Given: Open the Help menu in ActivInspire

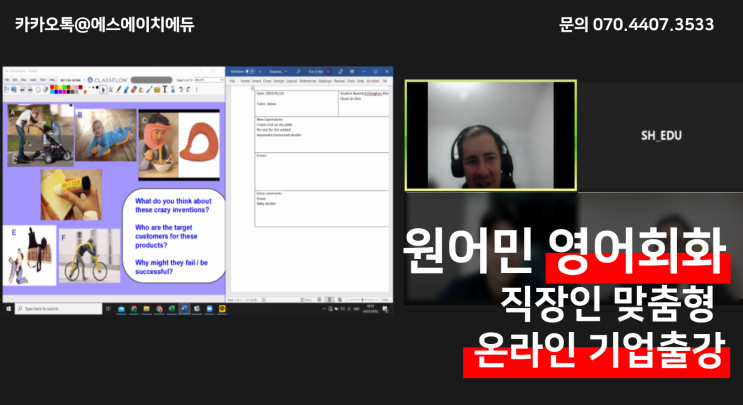Looking at the screenshot, I should click(52, 80).
